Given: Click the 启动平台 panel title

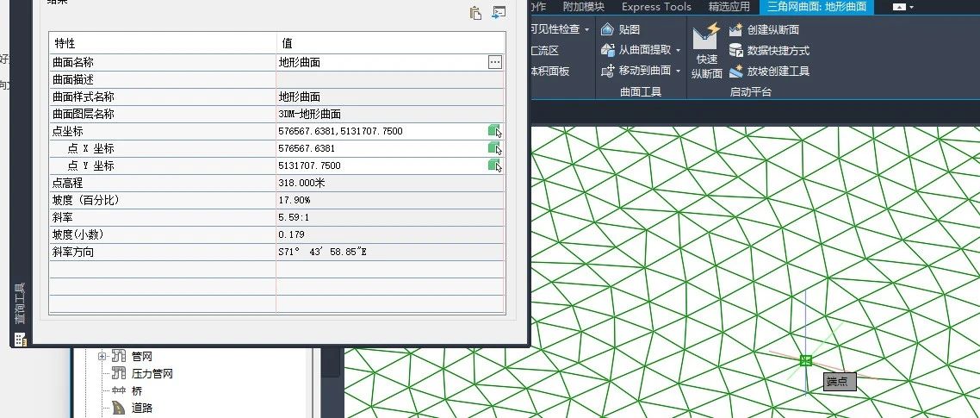Looking at the screenshot, I should (x=751, y=91).
